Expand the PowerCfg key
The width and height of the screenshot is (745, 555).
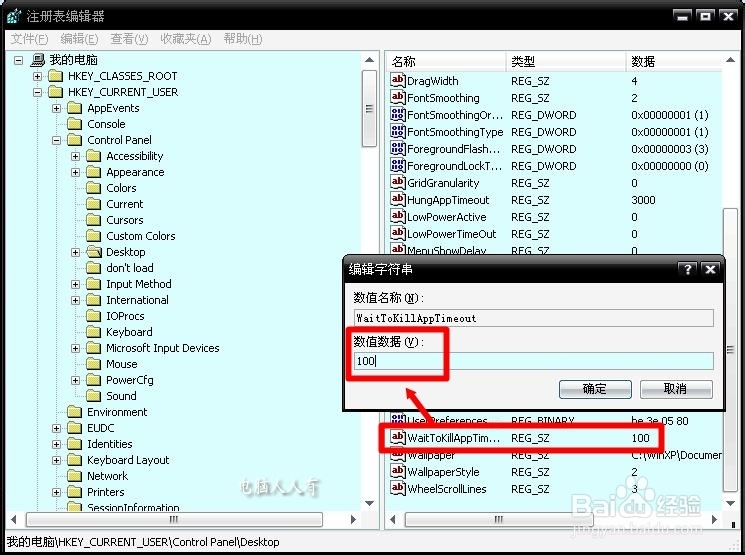pos(76,380)
